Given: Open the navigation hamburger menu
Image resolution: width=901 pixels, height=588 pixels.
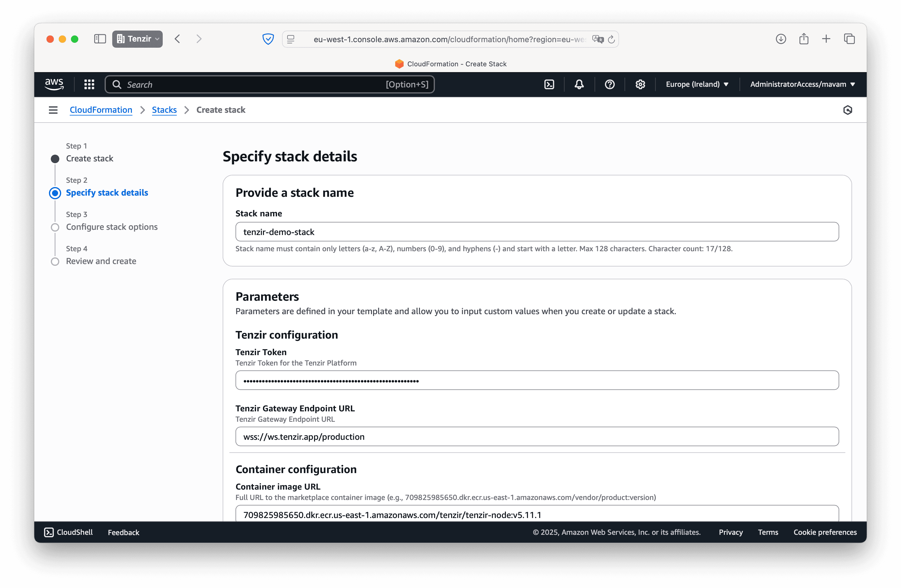Looking at the screenshot, I should tap(53, 110).
